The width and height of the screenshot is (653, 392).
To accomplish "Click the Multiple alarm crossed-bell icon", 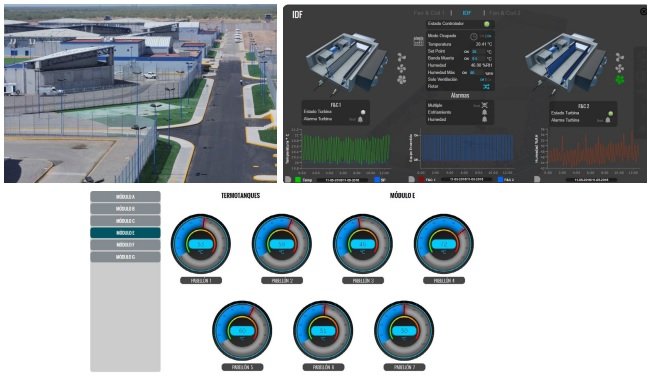I will pos(484,105).
